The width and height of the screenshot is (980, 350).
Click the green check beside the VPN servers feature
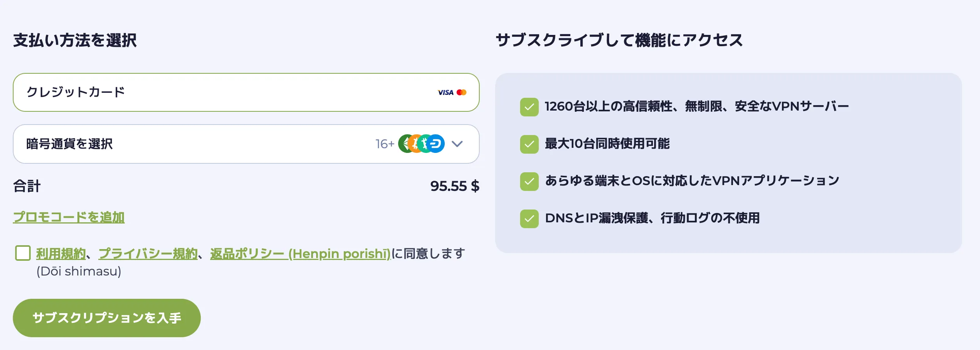pos(529,106)
